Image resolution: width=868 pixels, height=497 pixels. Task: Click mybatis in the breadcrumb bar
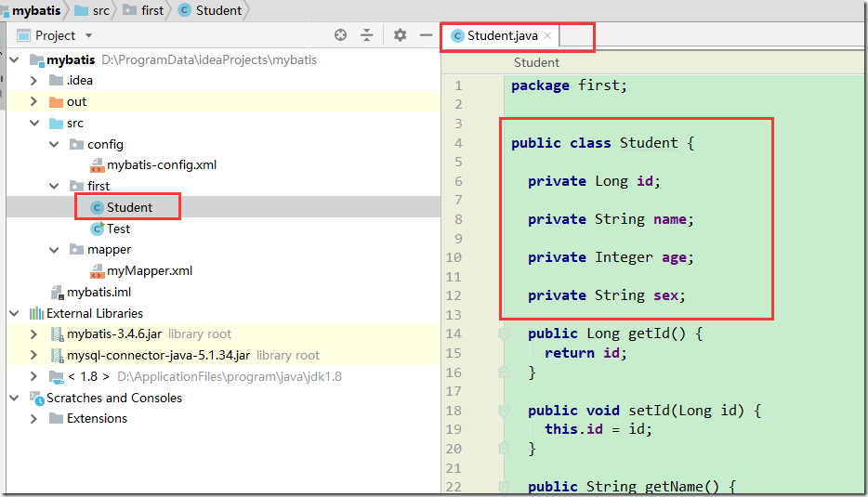(x=36, y=10)
